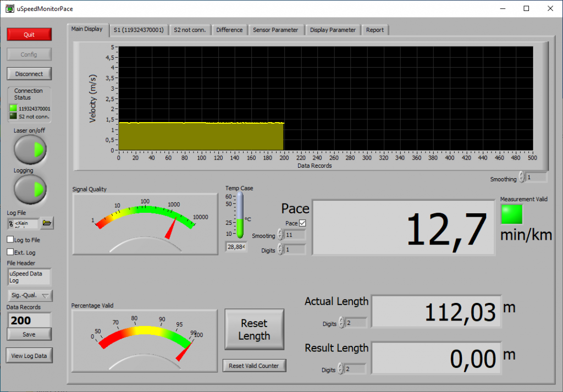
Task: Click the red Quit button
Action: (x=29, y=34)
